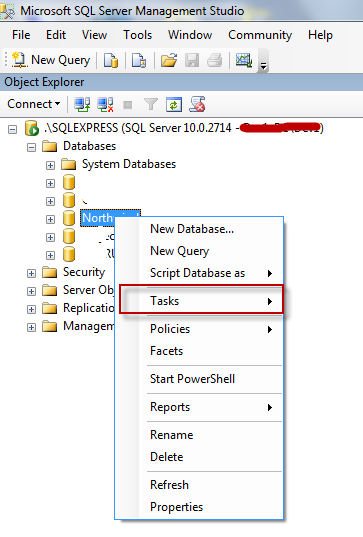
Task: Expand the Security folder node
Action: [32, 273]
